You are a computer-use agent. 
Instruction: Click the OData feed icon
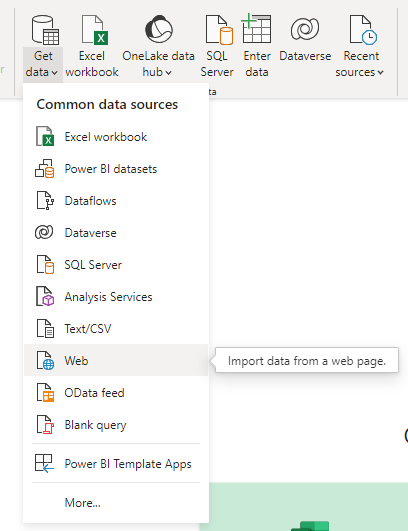click(x=45, y=392)
